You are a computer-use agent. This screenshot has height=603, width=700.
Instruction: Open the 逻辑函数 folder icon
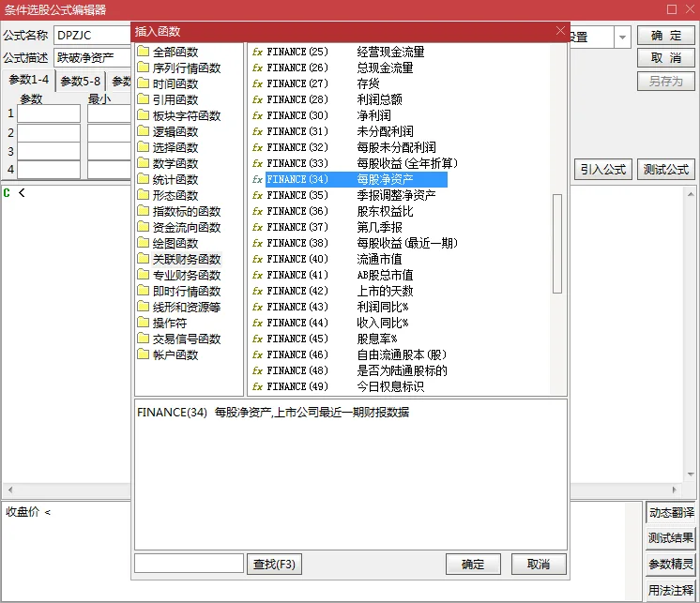pyautogui.click(x=143, y=131)
